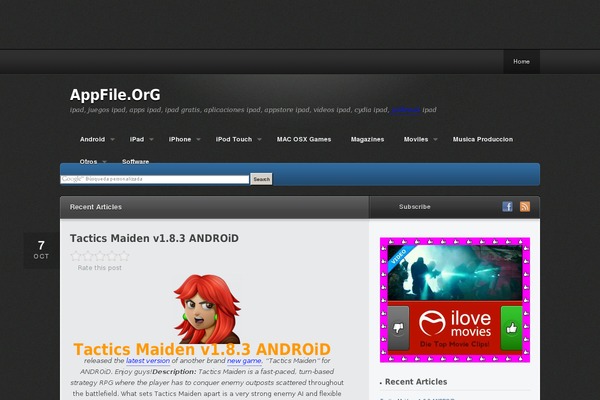Screen dimensions: 600x400
Task: Follow the 'latest version' link
Action: (148, 361)
